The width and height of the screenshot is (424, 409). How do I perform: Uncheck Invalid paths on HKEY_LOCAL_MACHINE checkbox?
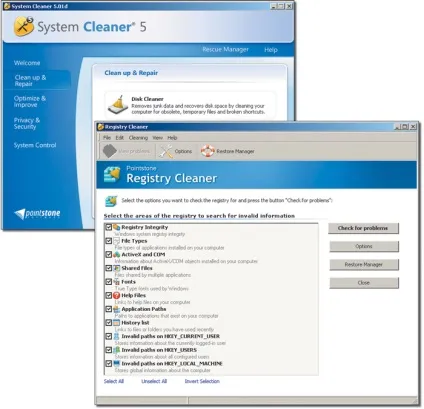pyautogui.click(x=109, y=363)
